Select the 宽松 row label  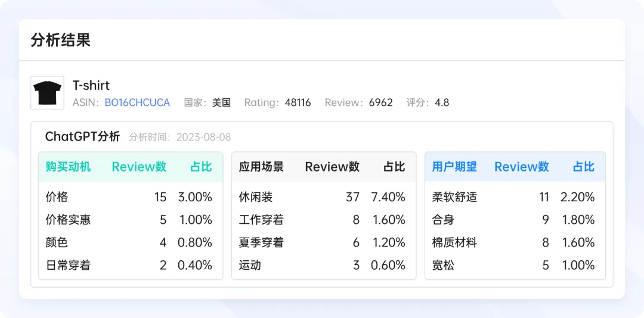point(443,265)
